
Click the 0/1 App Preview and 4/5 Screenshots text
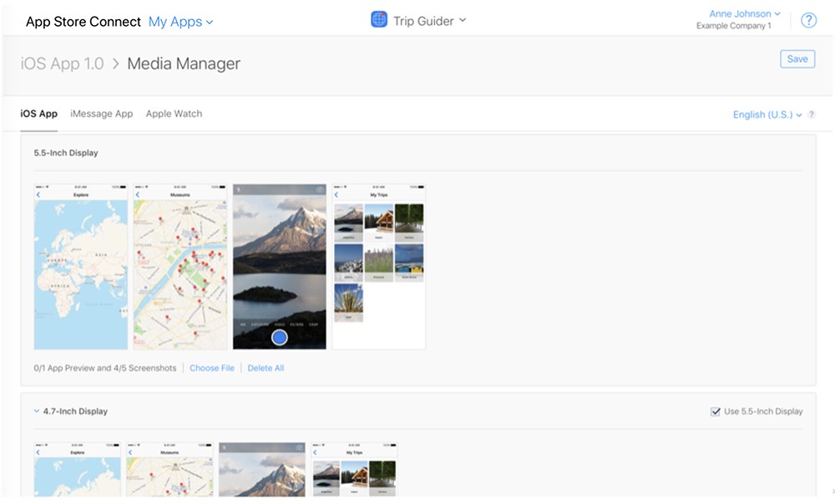click(x=105, y=368)
